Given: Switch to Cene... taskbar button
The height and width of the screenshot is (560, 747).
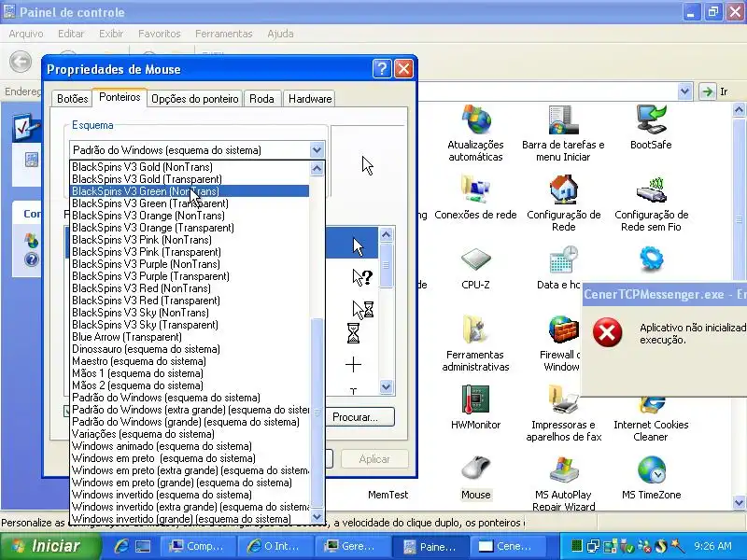Looking at the screenshot, I should 509,546.
